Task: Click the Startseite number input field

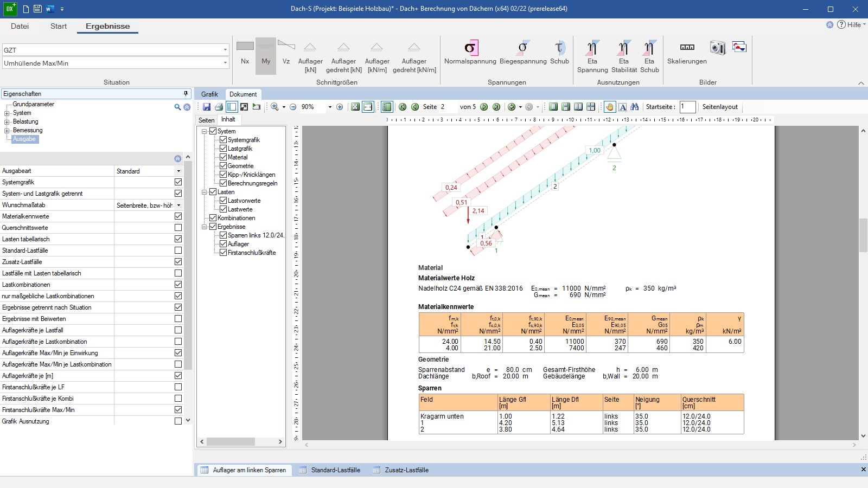Action: pos(687,107)
